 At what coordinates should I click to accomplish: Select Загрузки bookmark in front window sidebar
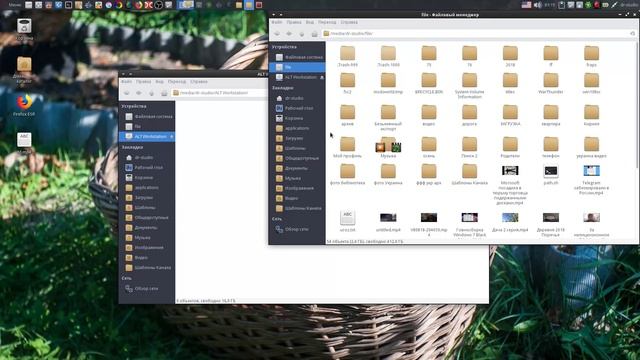[x=297, y=138]
